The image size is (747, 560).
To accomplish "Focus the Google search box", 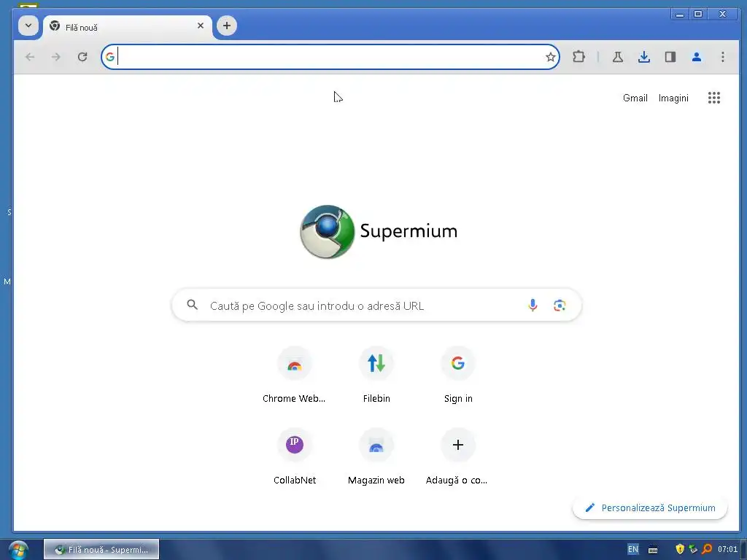I will [376, 306].
